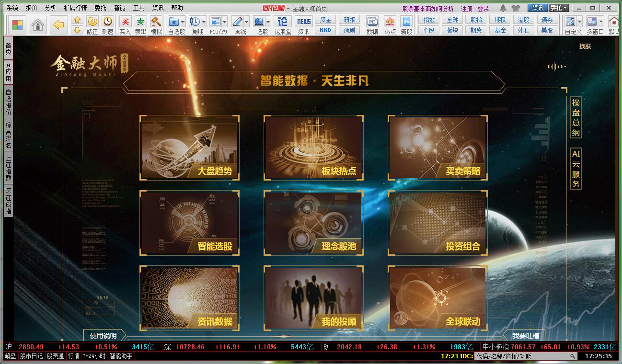Open the 自选股 star folder icon
This screenshot has width=622, height=364.
(174, 22)
